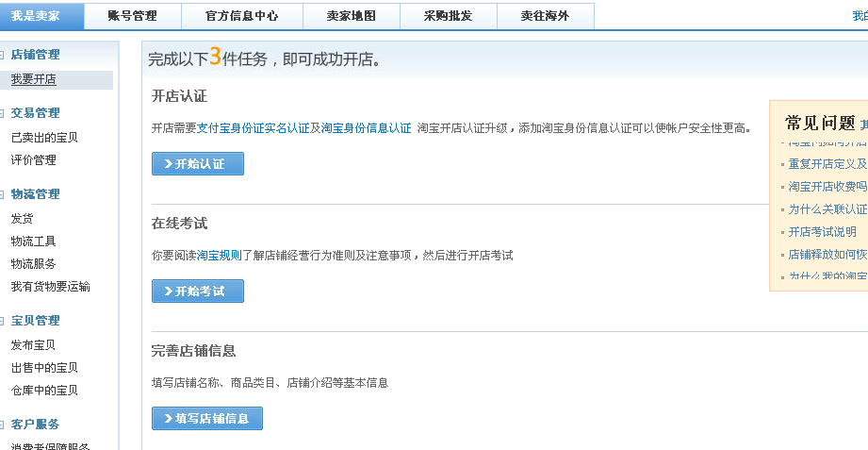Select 我要开店 in the sidebar
Screen dimensions: 868x450
(33, 80)
